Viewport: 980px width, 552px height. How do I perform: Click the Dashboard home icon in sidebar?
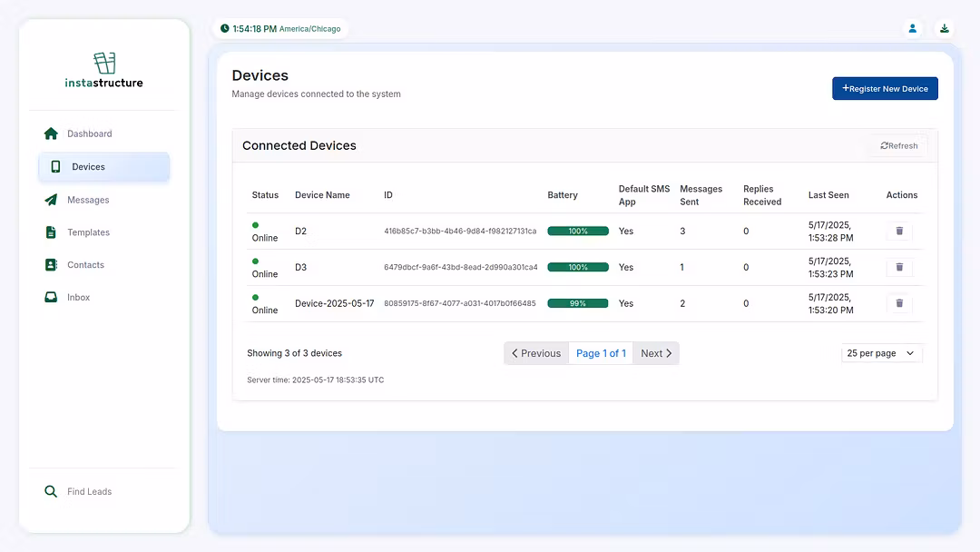(51, 133)
